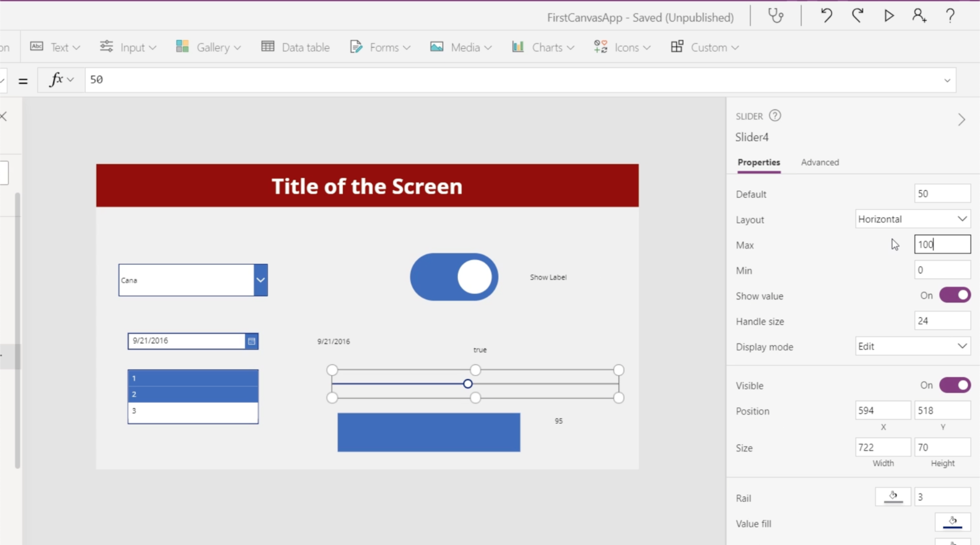Screen dimensions: 980x545
Task: Click the slider handle on canvas
Action: pyautogui.click(x=468, y=384)
